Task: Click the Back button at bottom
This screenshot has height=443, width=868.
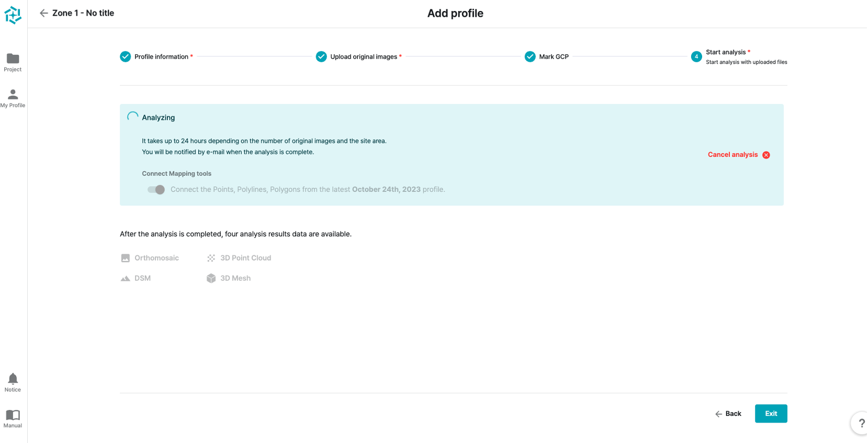Action: point(728,414)
